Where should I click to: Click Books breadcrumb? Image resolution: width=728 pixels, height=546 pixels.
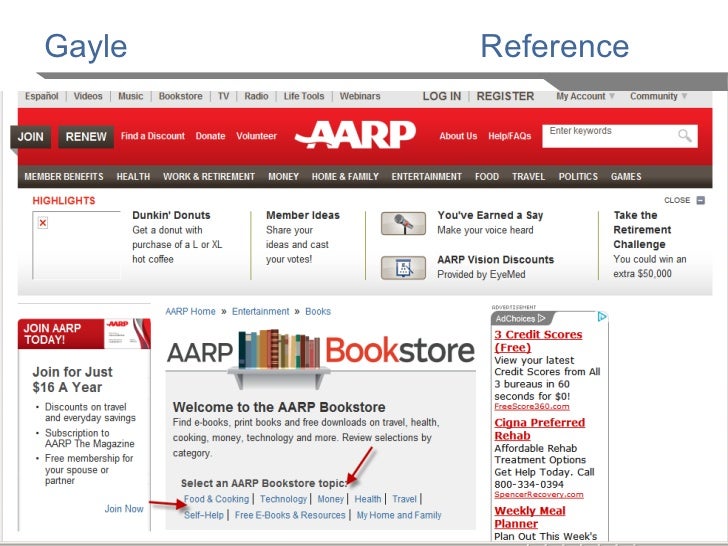coord(318,312)
